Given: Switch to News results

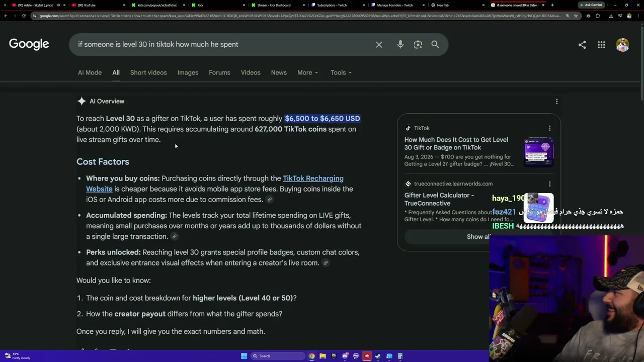Looking at the screenshot, I should 279,72.
